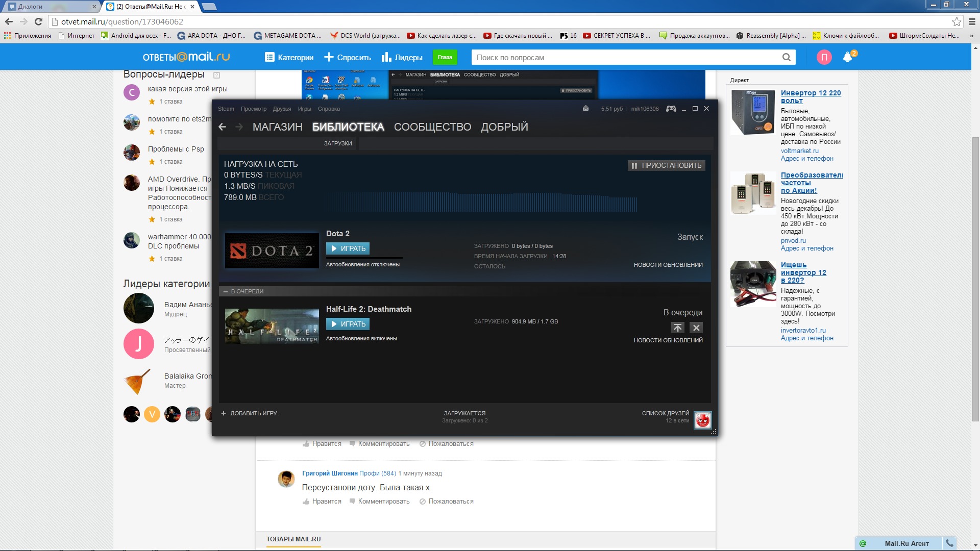The image size is (980, 551).
Task: Open Dota 2 НОВОСТИ ОБНОВЛЕНИЙ
Action: pyautogui.click(x=668, y=265)
